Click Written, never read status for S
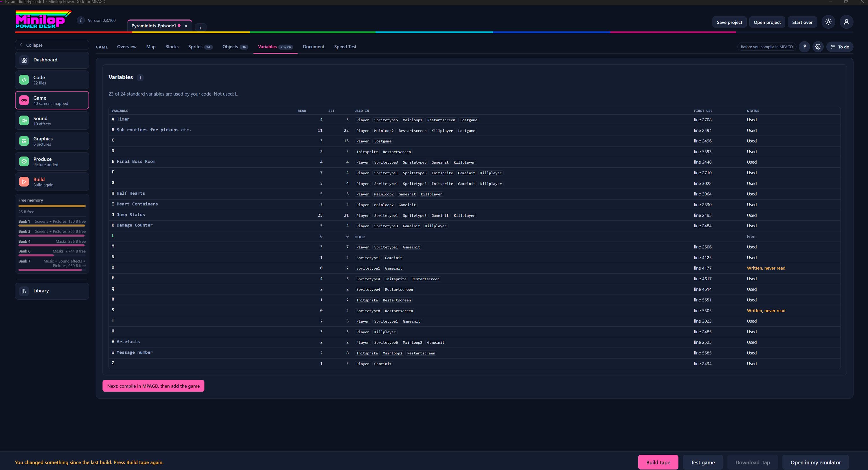 [x=766, y=310]
